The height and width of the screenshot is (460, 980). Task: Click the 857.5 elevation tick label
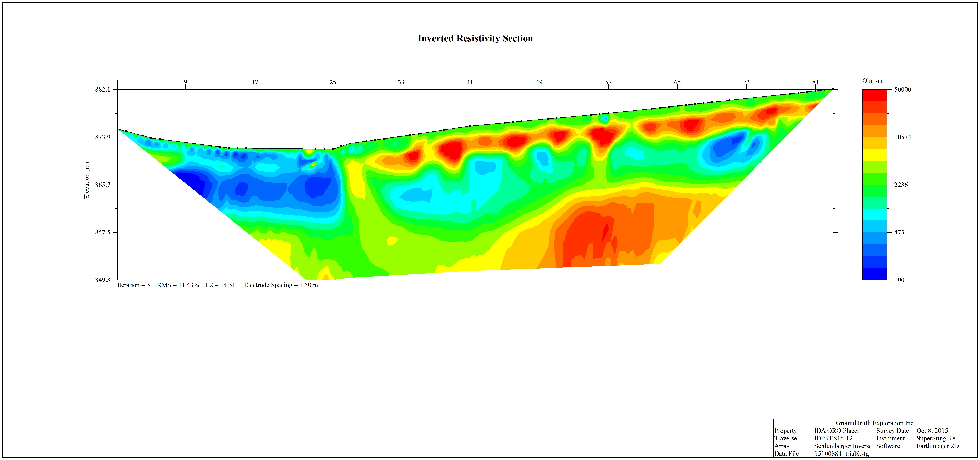tap(103, 232)
